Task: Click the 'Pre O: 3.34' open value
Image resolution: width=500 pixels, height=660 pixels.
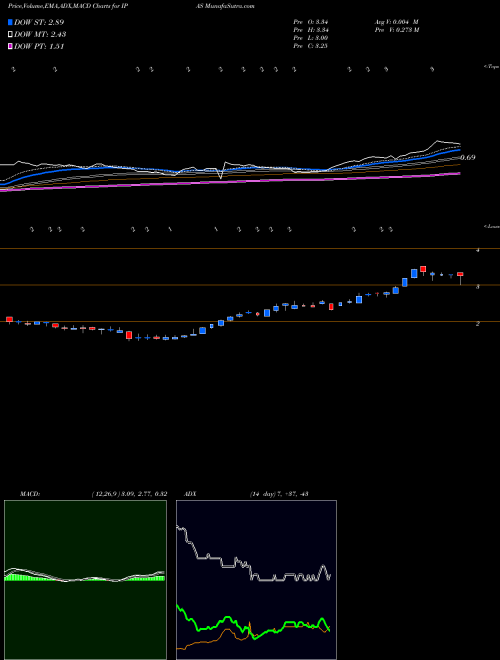Action: (x=311, y=22)
